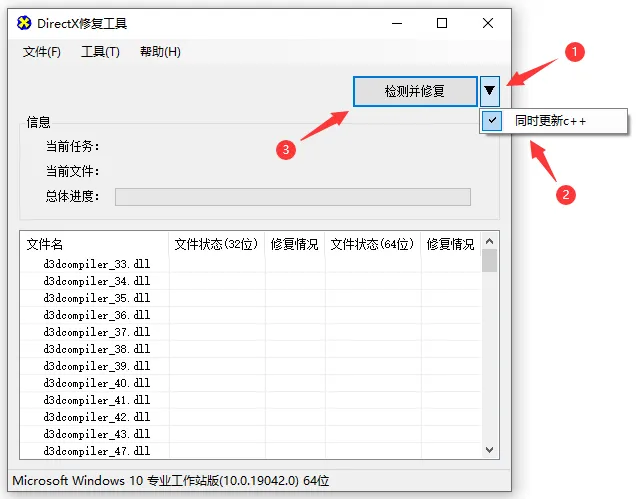639x499 pixels.
Task: Select row d3dcompiler_35.dll
Action: pos(251,298)
